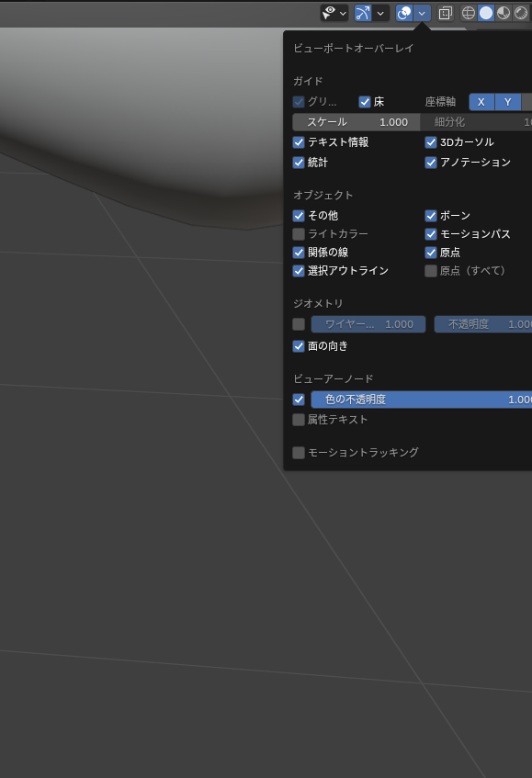Uncheck 3Dカーソル checkbox

click(431, 142)
